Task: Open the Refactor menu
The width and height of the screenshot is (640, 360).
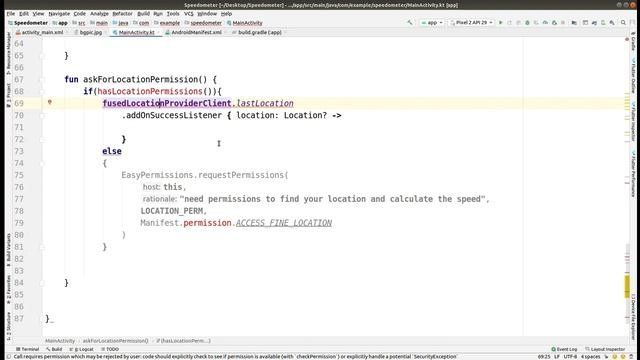Action: pos(122,13)
